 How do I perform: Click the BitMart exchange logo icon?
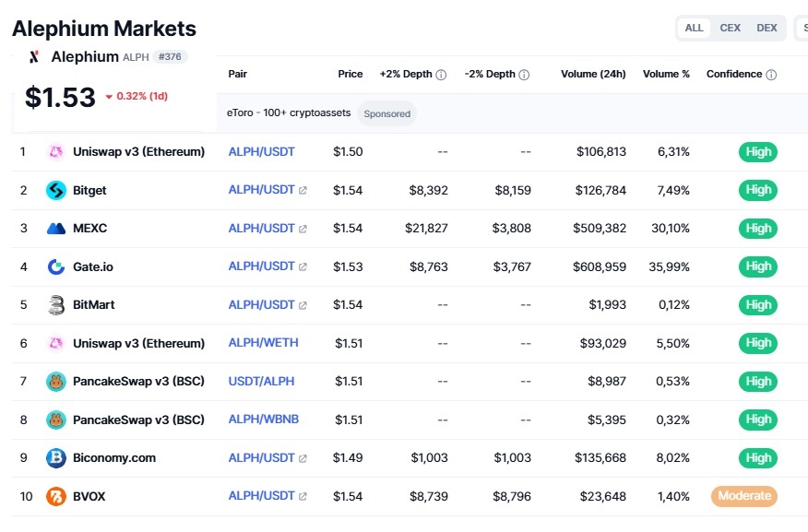pos(56,305)
